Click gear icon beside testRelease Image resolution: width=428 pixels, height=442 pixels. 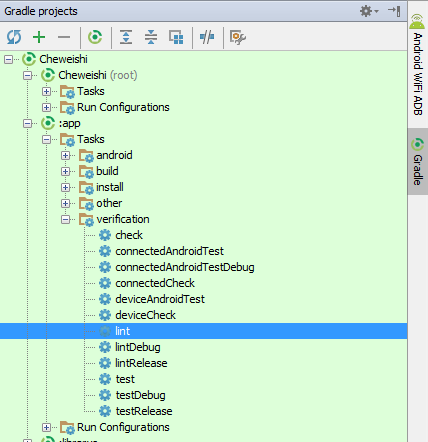[x=105, y=411]
